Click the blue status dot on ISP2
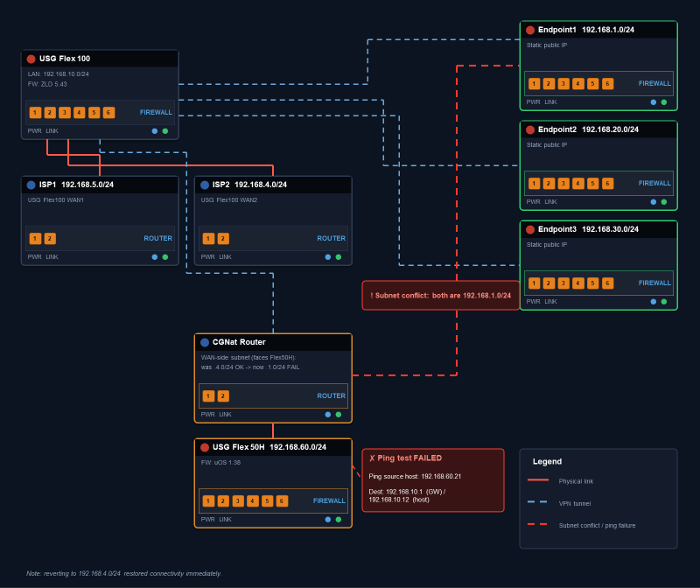 click(205, 185)
